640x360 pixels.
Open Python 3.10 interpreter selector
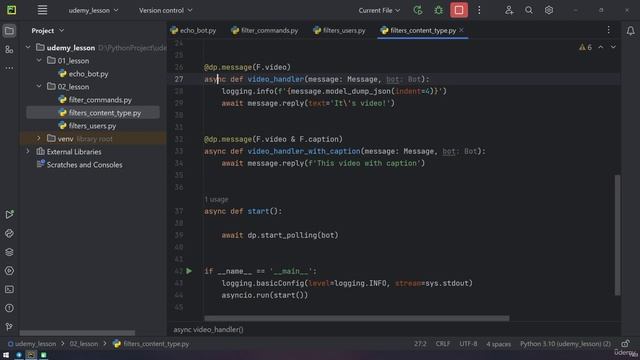click(565, 344)
